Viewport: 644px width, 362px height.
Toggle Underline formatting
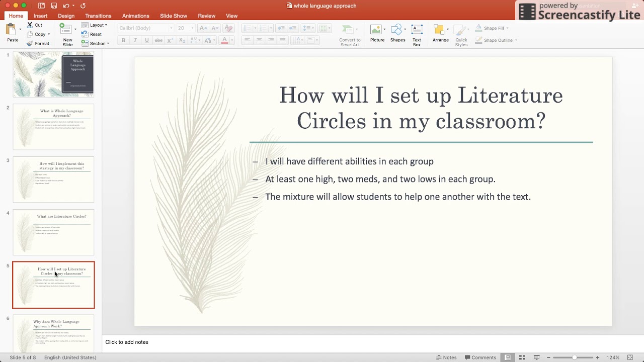click(146, 40)
